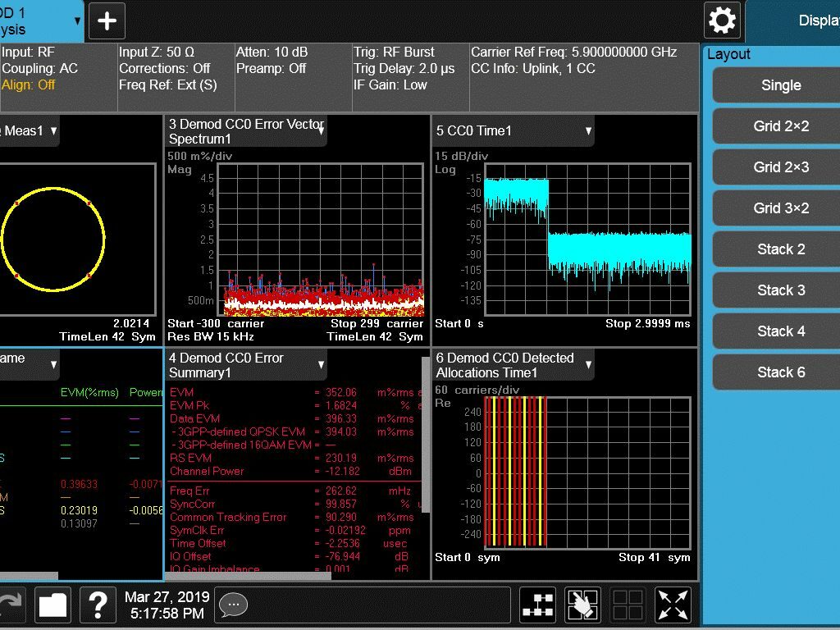
Task: Open the Meas1 dropdown arrow
Action: [52, 130]
